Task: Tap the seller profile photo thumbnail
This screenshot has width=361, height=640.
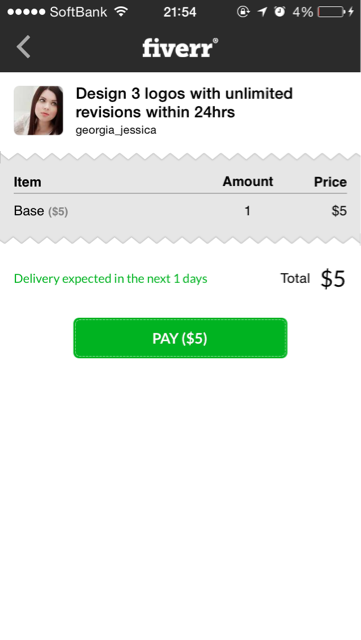Action: click(x=38, y=110)
